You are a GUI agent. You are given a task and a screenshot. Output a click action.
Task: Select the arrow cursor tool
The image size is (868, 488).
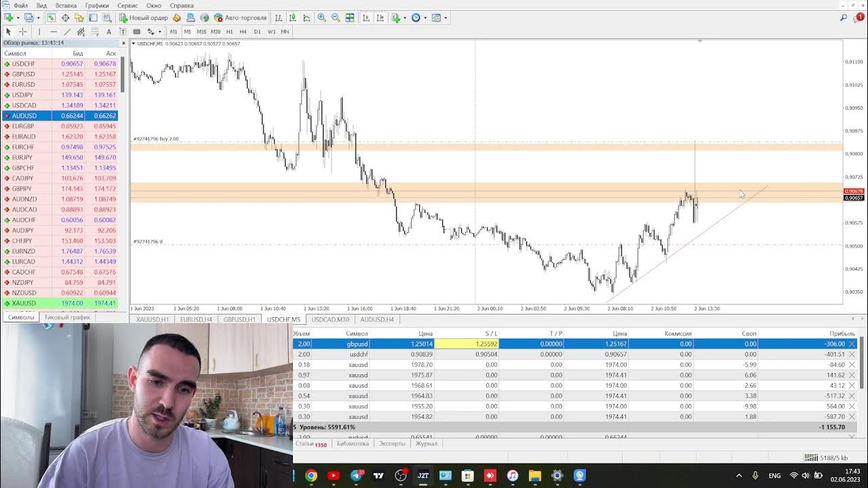point(8,31)
